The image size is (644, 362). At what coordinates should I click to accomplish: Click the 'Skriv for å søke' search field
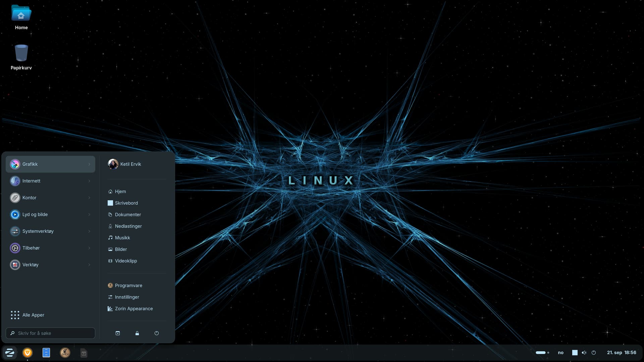(x=50, y=333)
